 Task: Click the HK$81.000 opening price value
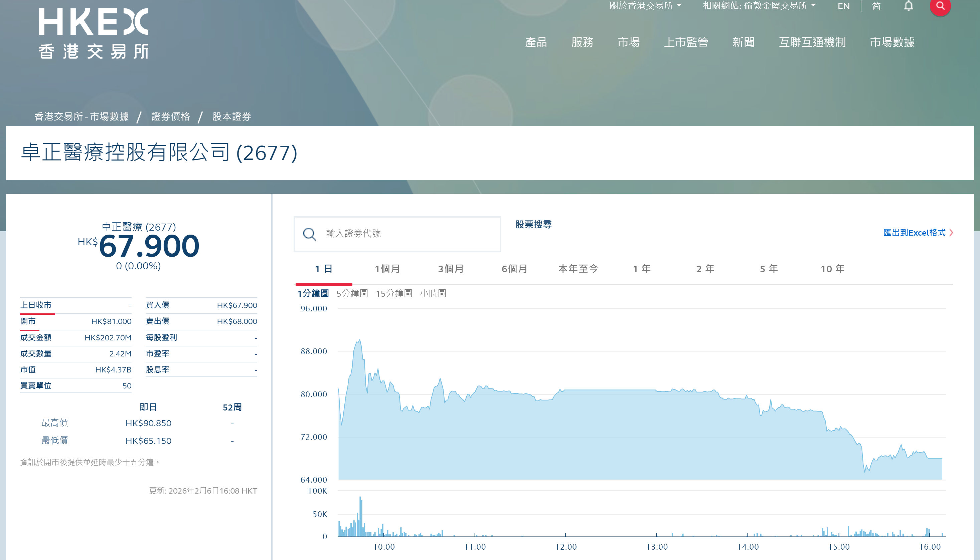[x=111, y=321]
